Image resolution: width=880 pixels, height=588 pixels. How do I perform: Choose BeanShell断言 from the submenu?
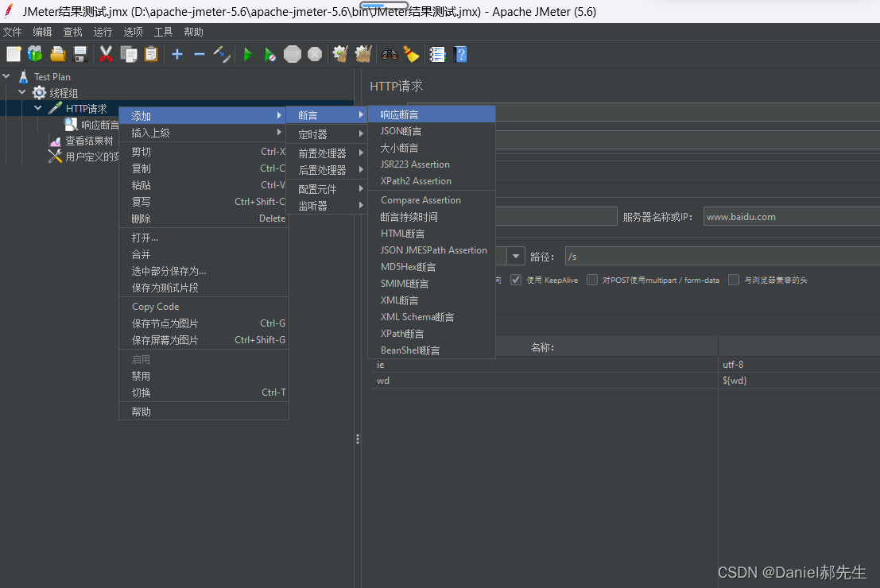(x=431, y=350)
